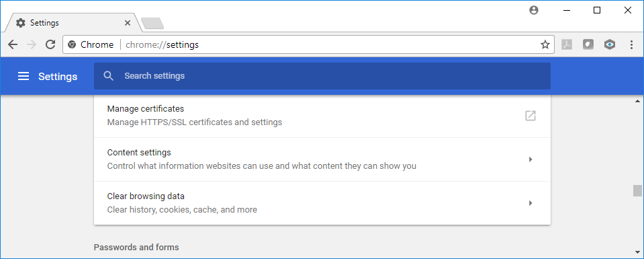Open the Settings hamburger menu

pos(24,76)
